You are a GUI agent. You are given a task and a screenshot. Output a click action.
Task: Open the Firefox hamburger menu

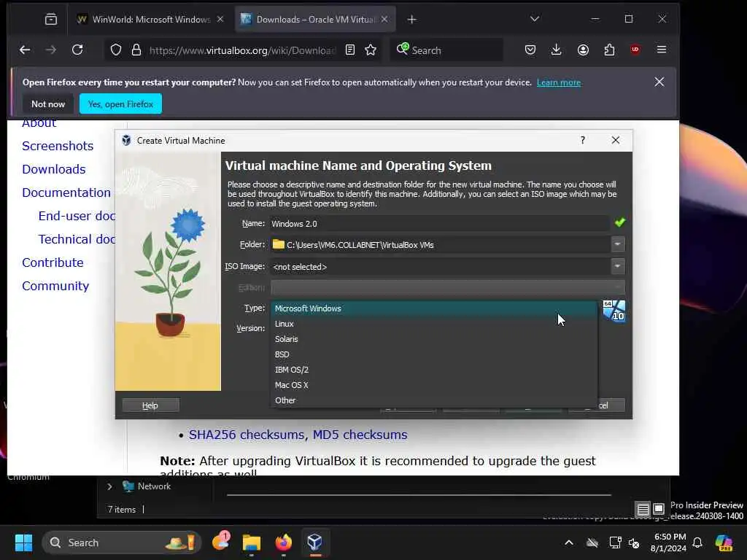coord(661,50)
